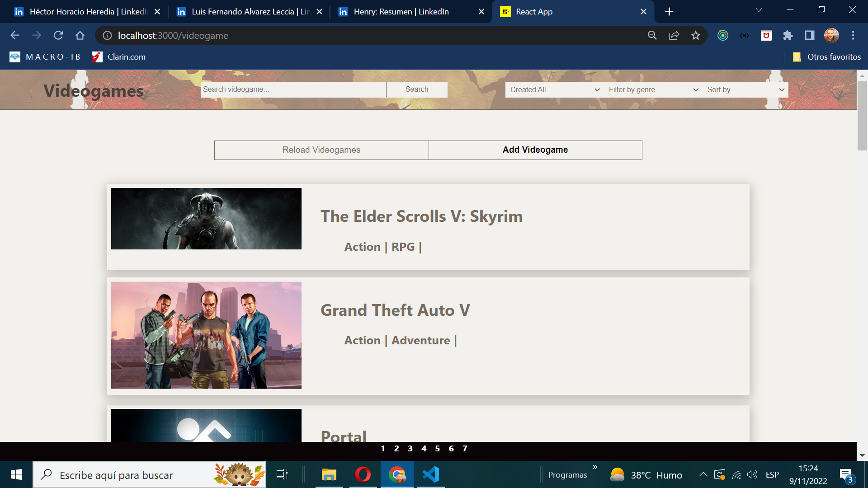This screenshot has width=868, height=488.
Task: Open the Grand Theft Auto V thumbnail
Action: (206, 335)
